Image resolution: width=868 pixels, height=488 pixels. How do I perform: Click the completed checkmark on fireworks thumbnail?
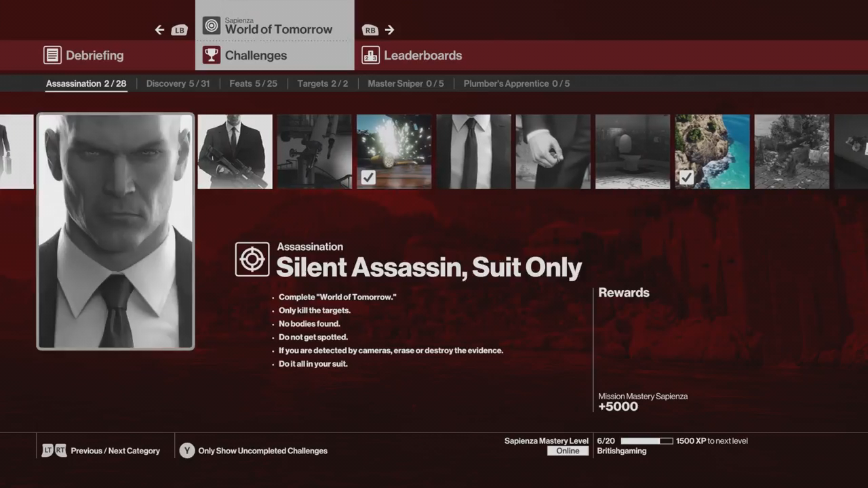368,178
